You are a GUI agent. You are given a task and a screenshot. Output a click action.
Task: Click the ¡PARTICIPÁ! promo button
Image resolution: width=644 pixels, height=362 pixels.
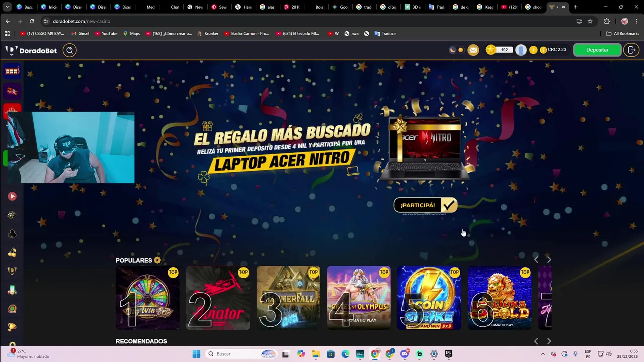click(426, 205)
